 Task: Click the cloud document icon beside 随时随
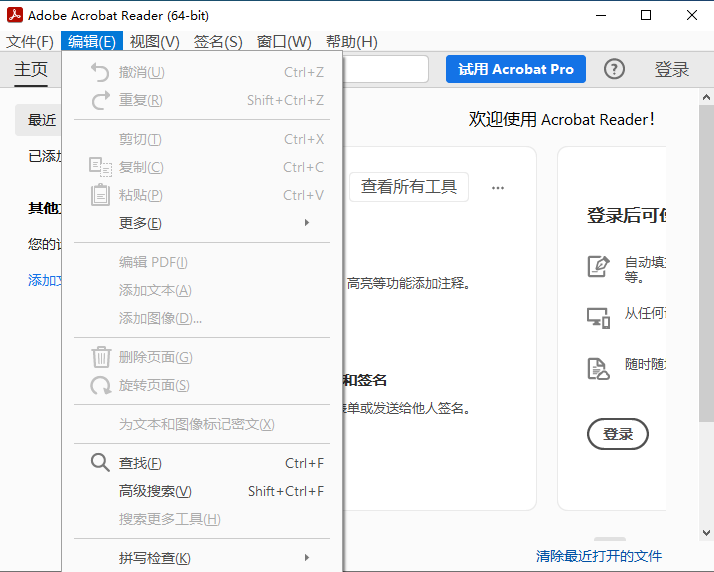click(x=598, y=369)
